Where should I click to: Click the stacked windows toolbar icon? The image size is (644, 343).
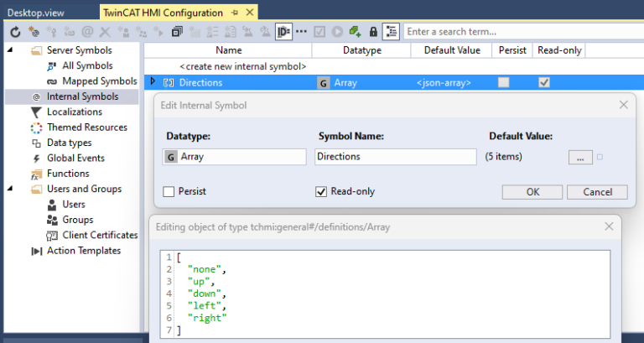pyautogui.click(x=176, y=32)
